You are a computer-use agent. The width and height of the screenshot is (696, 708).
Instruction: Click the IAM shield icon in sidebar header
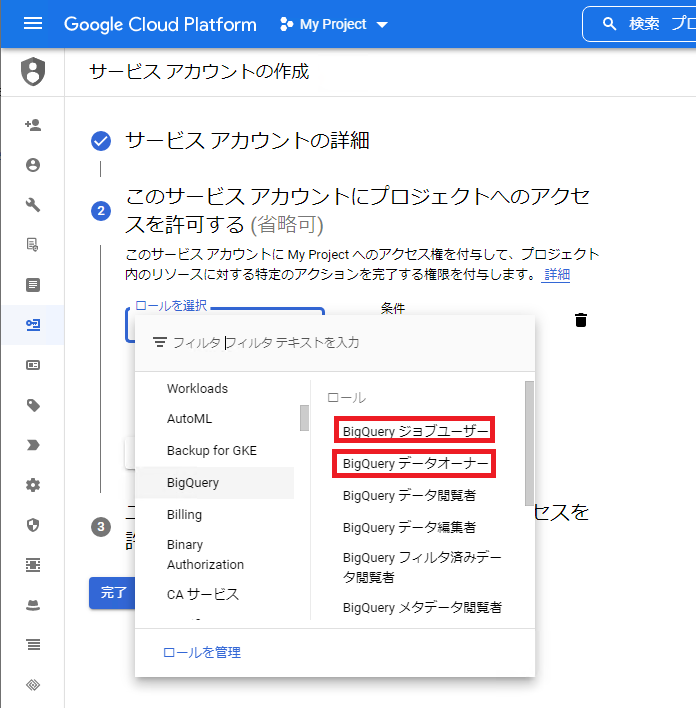pyautogui.click(x=33, y=71)
